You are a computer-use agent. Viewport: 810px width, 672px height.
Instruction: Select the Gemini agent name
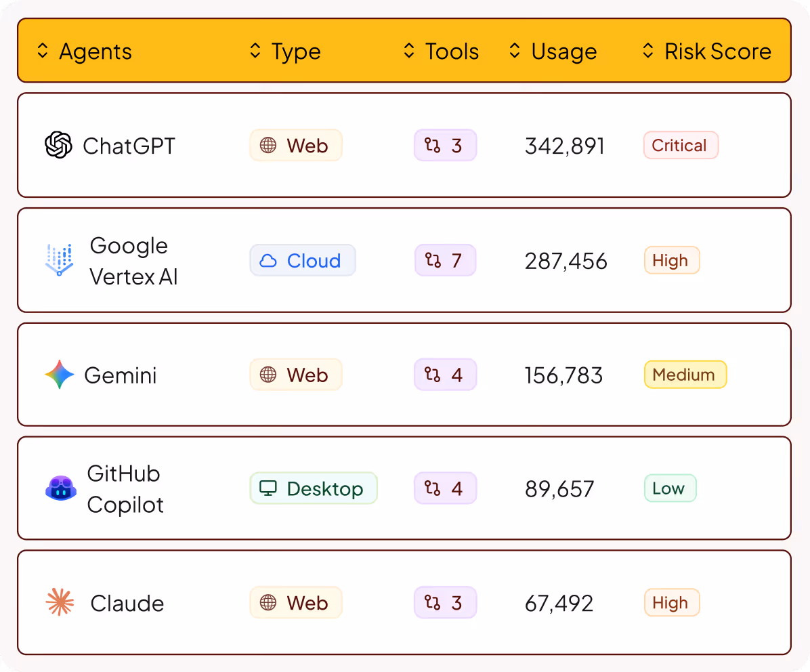point(121,375)
